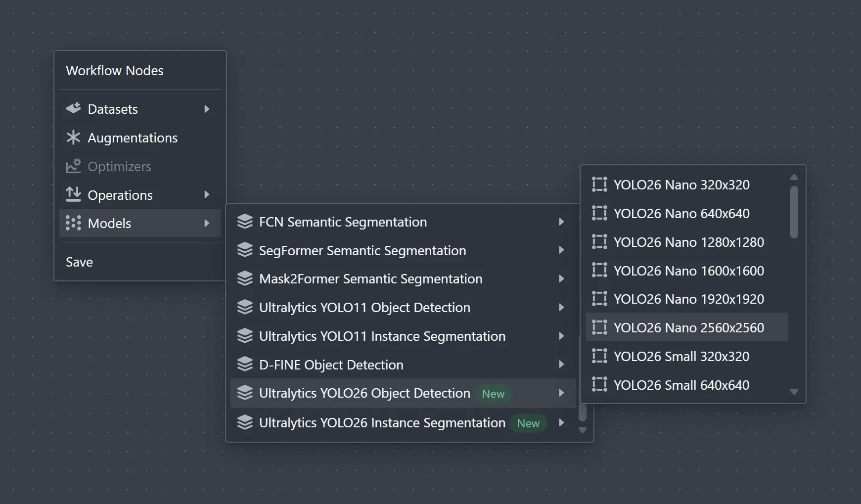Image resolution: width=861 pixels, height=504 pixels.
Task: Click bounding box icon for YOLO26 Nano 320x320
Action: (599, 184)
